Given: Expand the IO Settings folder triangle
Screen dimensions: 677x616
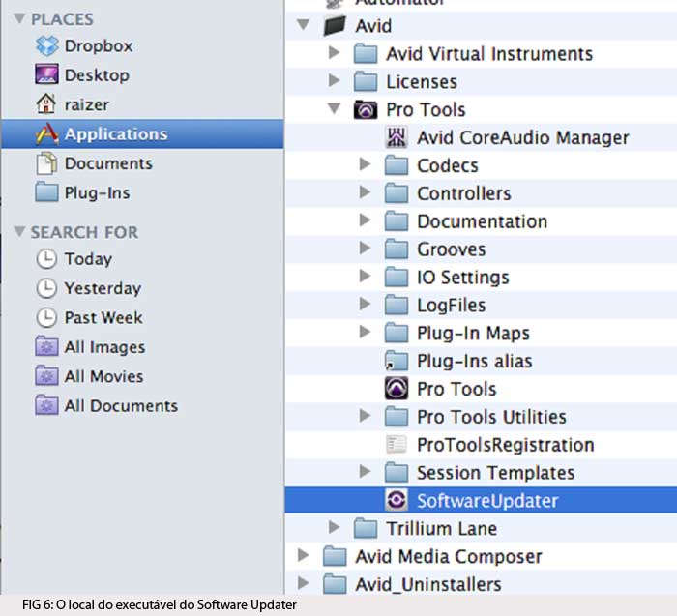Looking at the screenshot, I should coord(365,276).
